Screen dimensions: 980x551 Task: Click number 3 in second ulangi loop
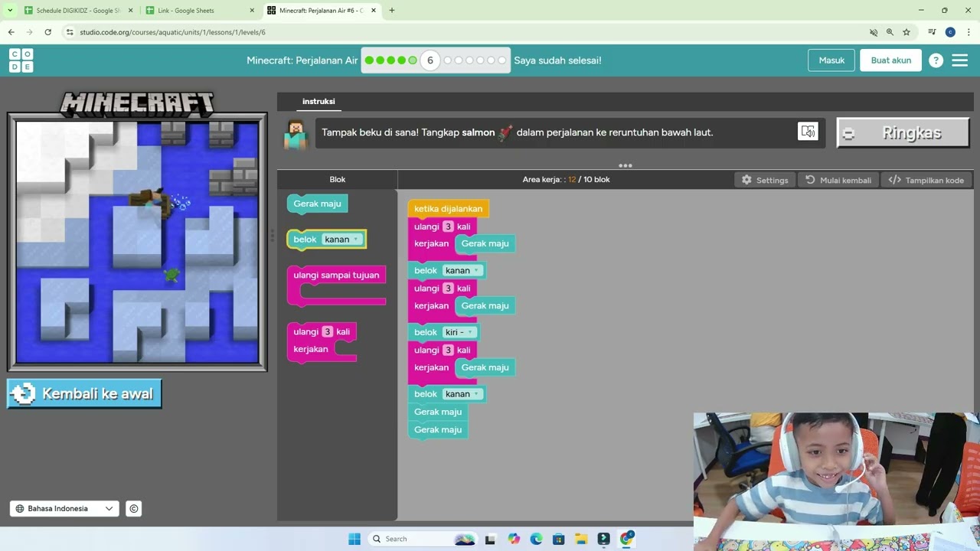coord(449,289)
